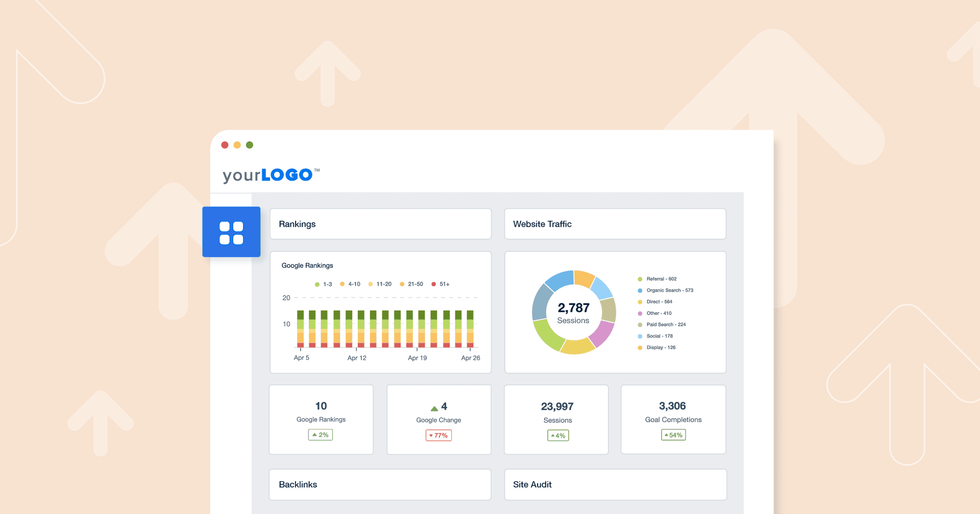This screenshot has width=980, height=514.
Task: Click the green window dot
Action: 250,145
